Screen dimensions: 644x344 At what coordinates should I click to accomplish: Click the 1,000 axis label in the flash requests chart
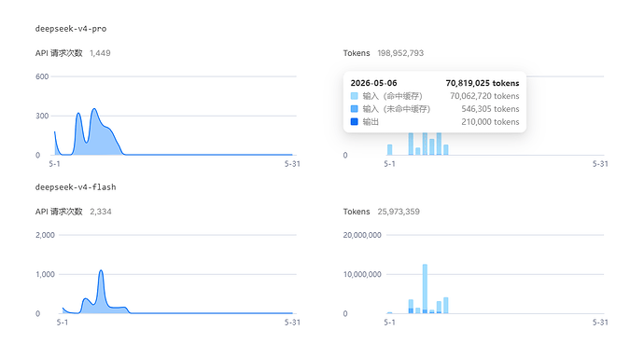pyautogui.click(x=45, y=274)
